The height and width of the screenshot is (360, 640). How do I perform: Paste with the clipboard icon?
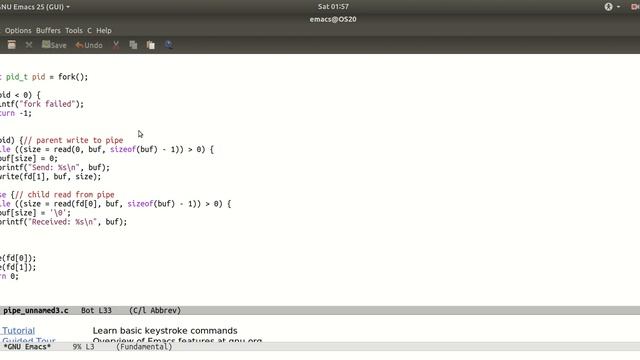[151, 45]
